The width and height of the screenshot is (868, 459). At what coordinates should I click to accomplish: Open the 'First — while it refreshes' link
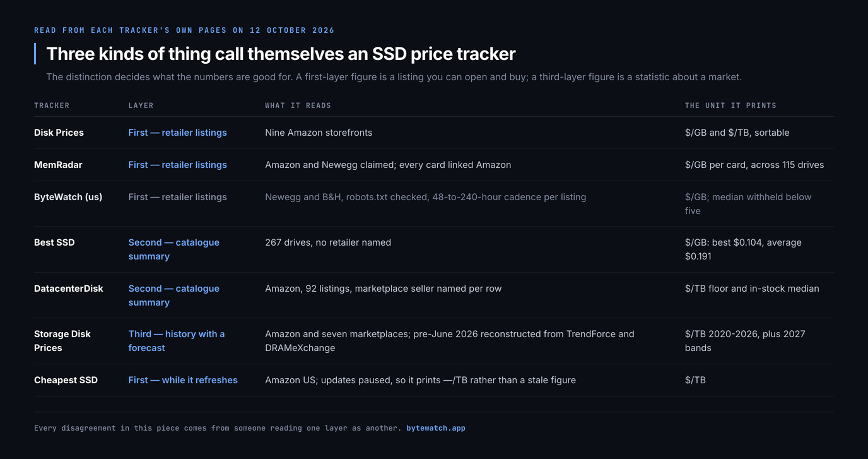click(183, 380)
